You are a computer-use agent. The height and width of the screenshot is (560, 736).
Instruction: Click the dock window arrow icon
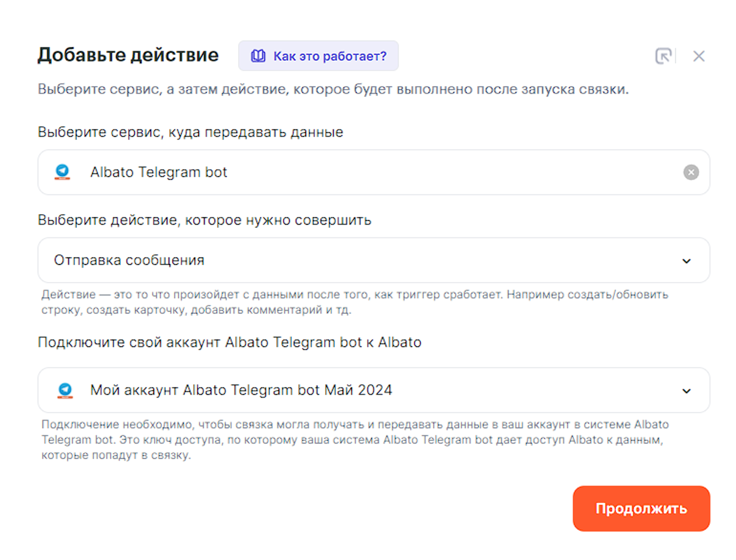663,56
